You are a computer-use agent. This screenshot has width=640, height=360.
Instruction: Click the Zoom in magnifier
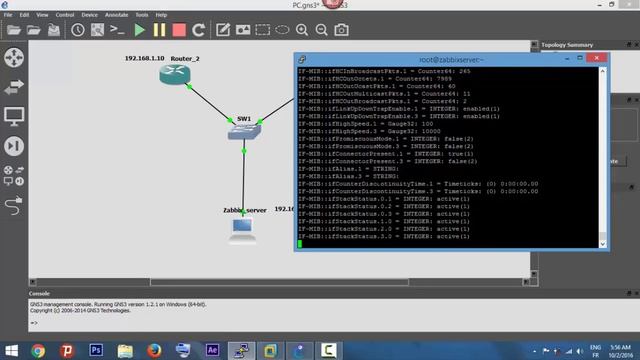pyautogui.click(x=302, y=30)
